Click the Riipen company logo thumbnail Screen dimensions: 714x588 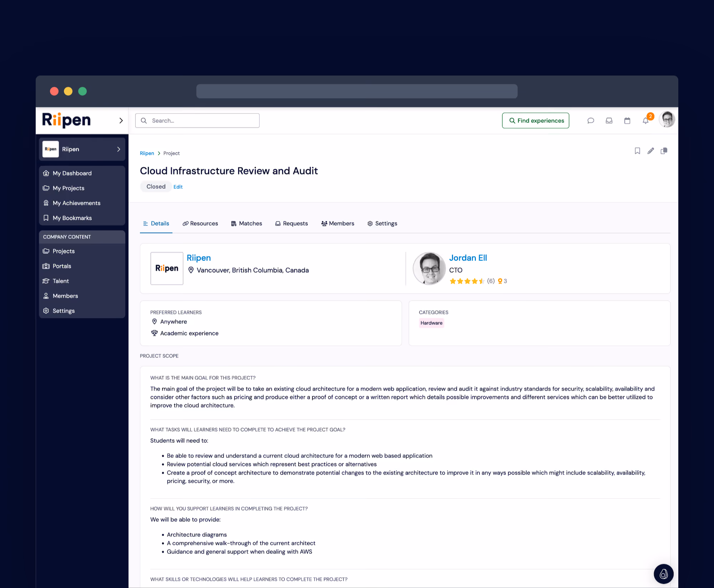point(167,268)
